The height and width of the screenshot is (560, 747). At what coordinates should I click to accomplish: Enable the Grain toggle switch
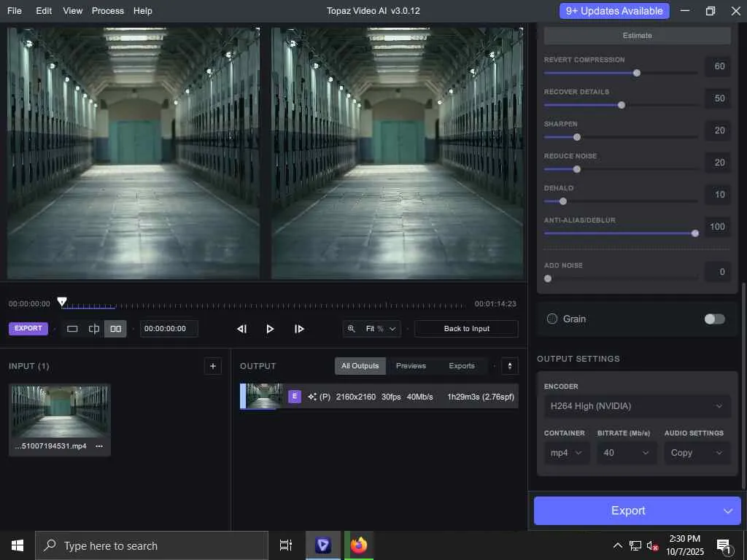714,319
